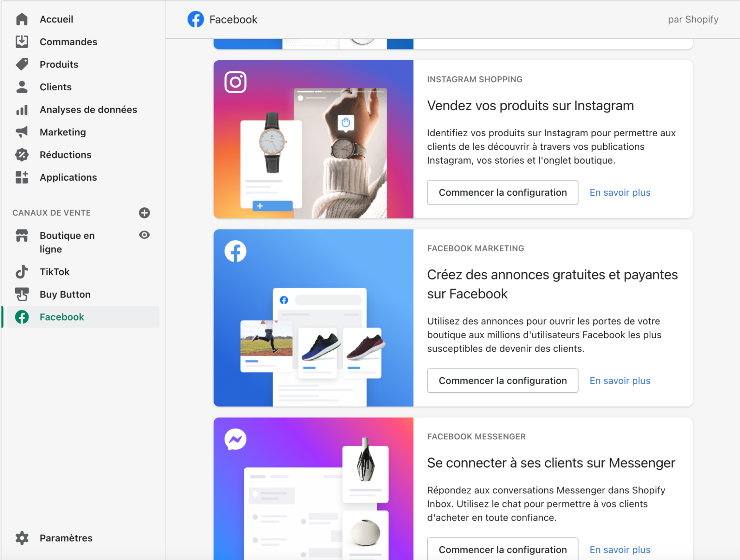Click the Instagram logo icon

[x=235, y=82]
